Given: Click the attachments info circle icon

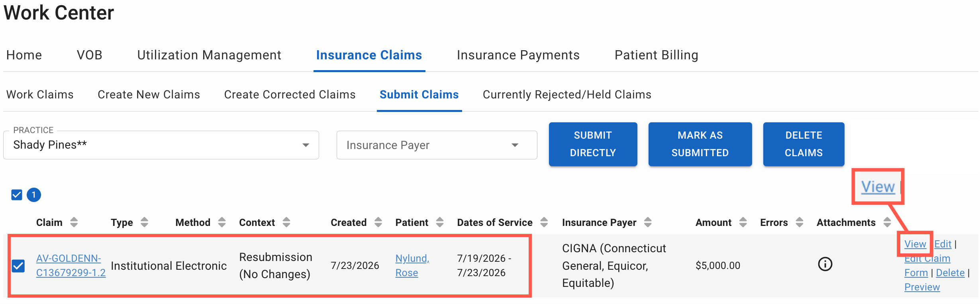Looking at the screenshot, I should (825, 264).
